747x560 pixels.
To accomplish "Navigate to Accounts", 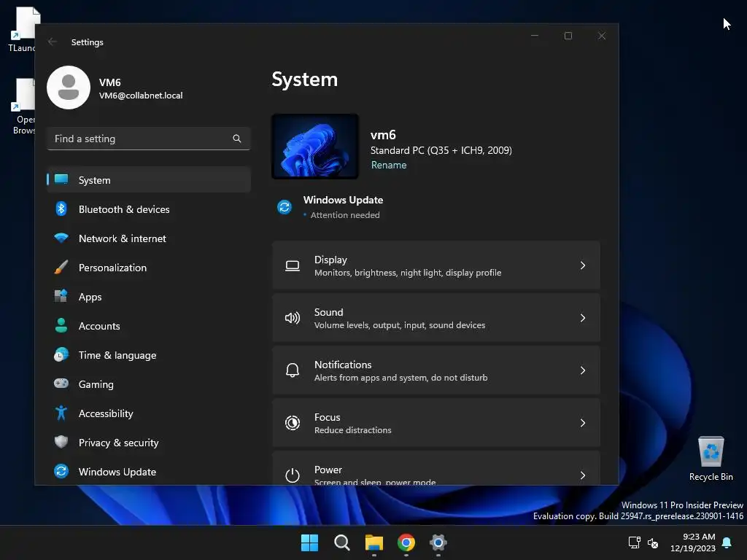I will pyautogui.click(x=149, y=326).
